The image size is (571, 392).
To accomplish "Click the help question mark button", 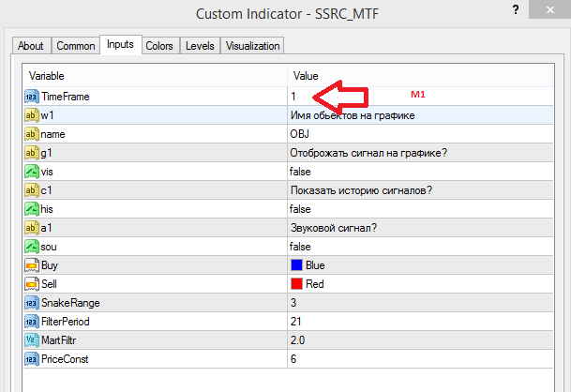I will point(516,9).
